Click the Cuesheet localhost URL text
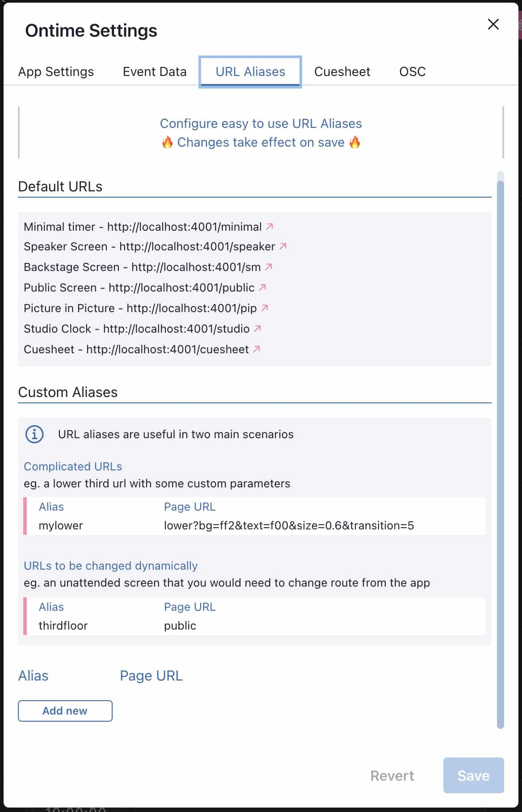Screen dimensions: 522x812 tap(167, 349)
